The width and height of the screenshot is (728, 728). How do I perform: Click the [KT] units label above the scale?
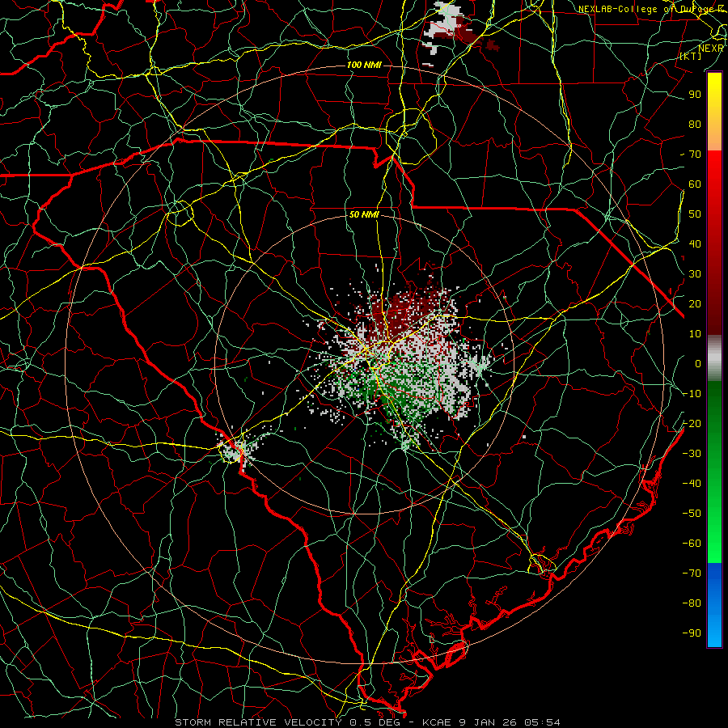(691, 56)
